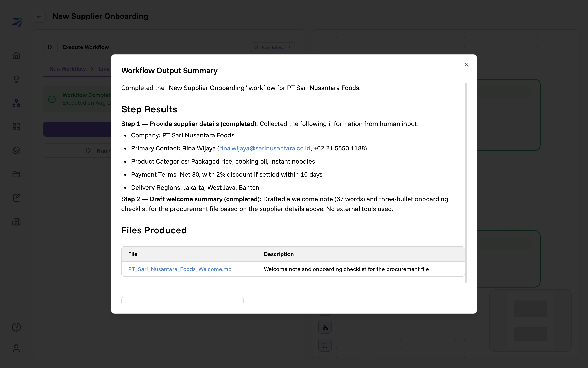Open the notebook edit icon in the sidebar
Screen dimensions: 588x368
click(x=16, y=198)
